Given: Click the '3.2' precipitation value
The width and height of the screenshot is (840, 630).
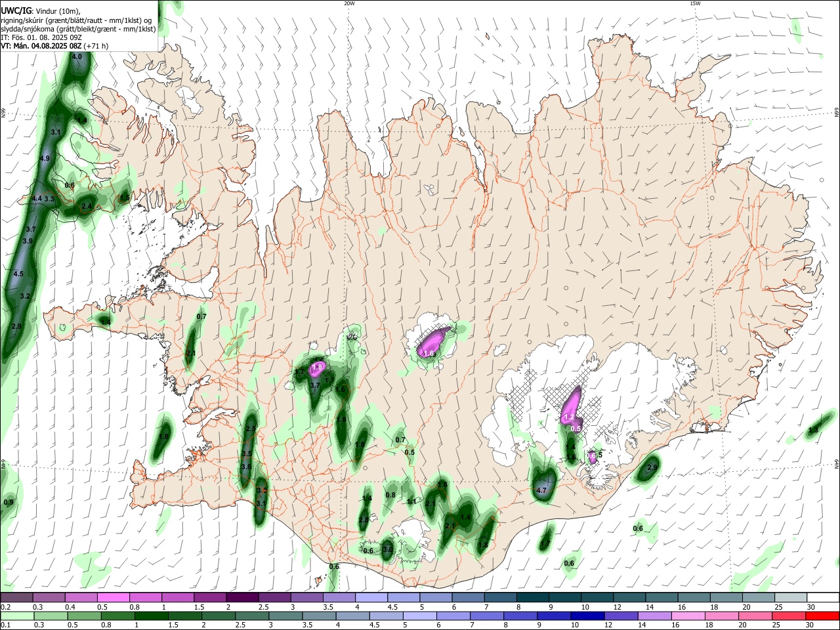Looking at the screenshot, I should click(x=25, y=297).
